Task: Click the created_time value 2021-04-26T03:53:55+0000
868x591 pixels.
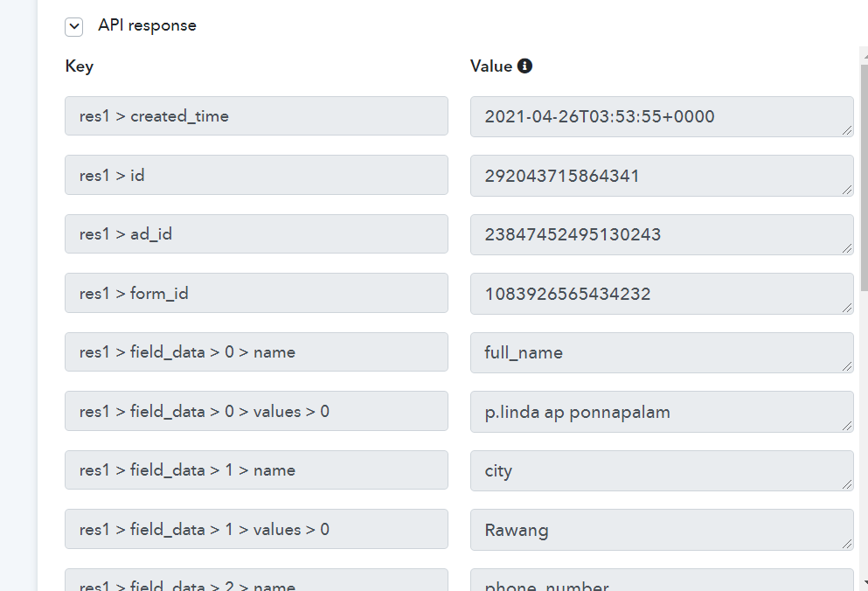Action: coord(662,117)
